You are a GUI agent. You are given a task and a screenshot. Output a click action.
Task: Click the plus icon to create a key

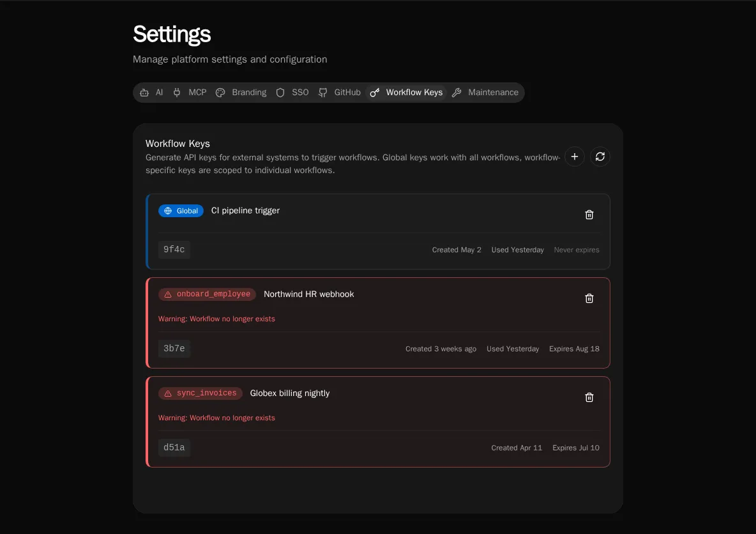[574, 156]
